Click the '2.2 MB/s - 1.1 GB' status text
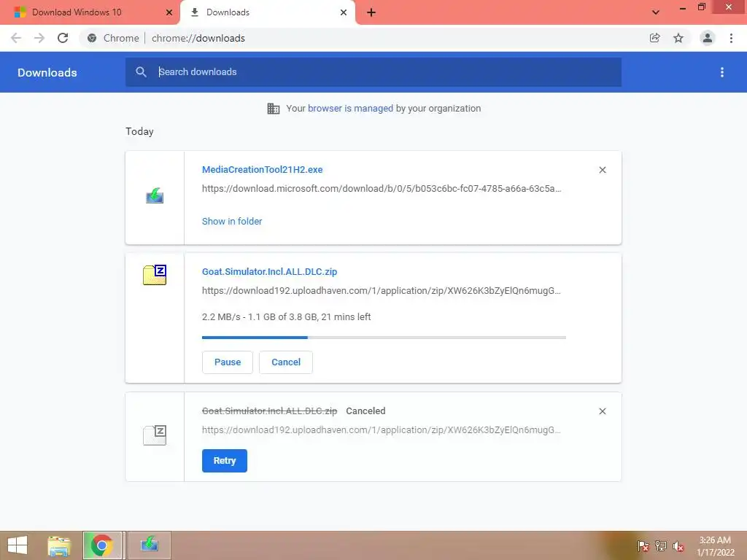This screenshot has height=560, width=747. click(x=286, y=317)
